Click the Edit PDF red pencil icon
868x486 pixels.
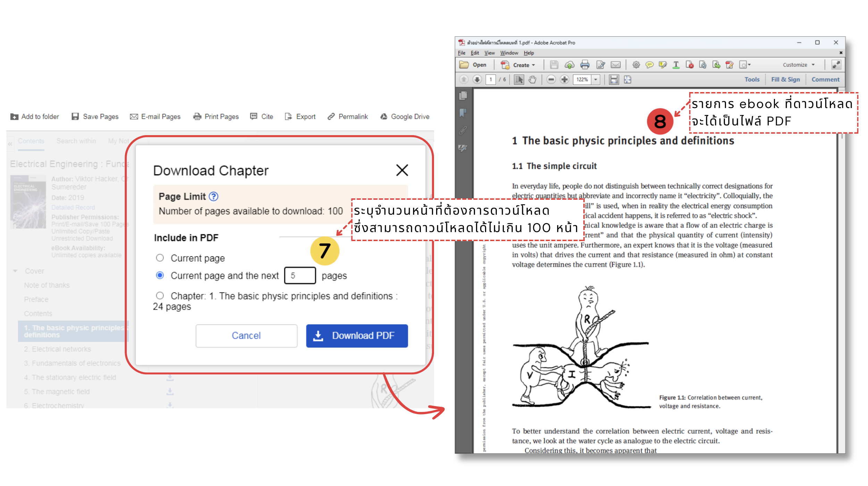pos(729,65)
